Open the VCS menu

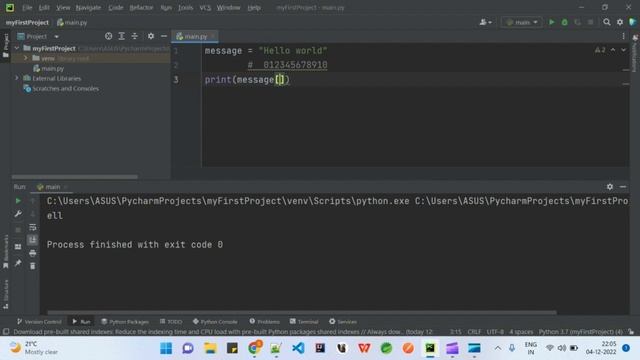(205, 7)
